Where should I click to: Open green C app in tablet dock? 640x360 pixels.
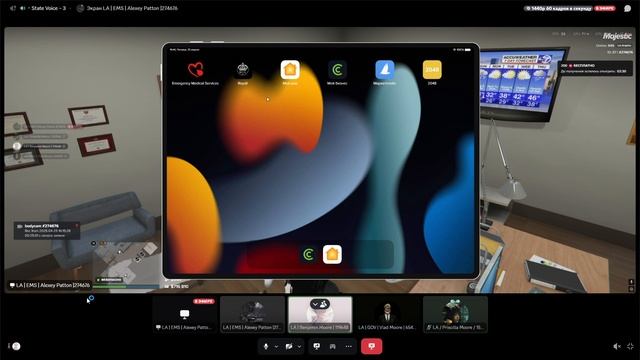(309, 254)
